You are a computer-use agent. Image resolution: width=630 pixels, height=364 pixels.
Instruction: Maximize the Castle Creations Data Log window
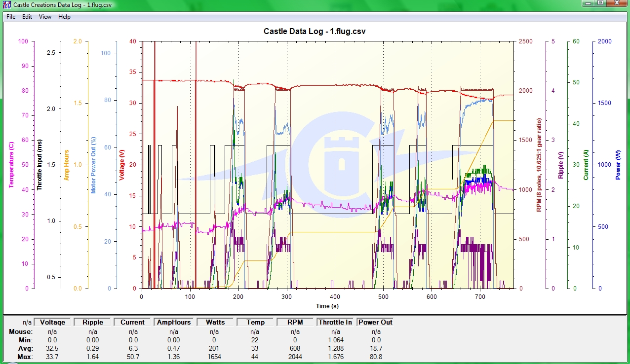click(600, 3)
